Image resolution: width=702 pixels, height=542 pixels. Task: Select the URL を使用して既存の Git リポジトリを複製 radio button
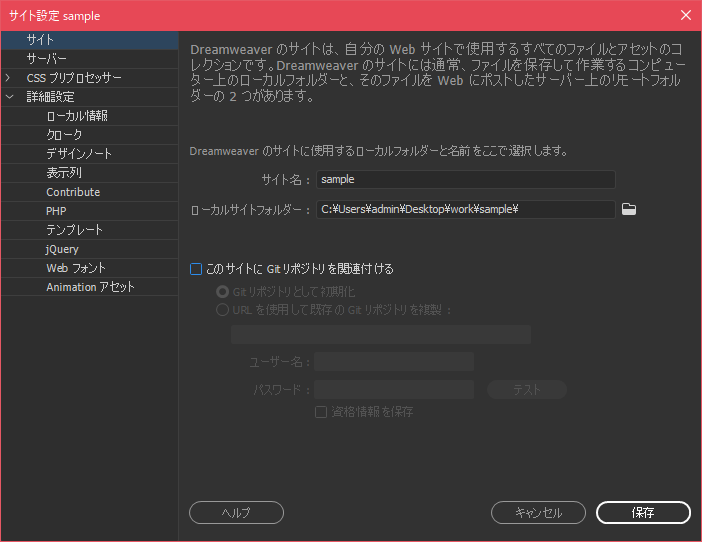tap(223, 310)
